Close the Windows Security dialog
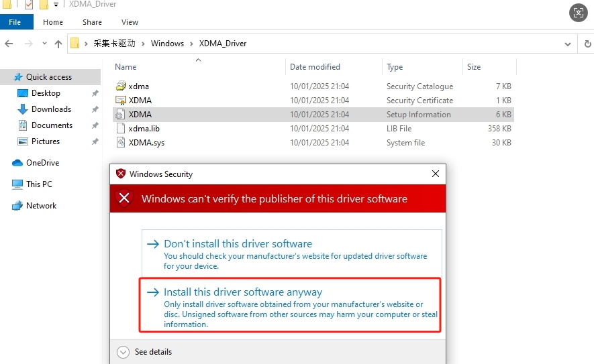The image size is (594, 364). point(436,174)
